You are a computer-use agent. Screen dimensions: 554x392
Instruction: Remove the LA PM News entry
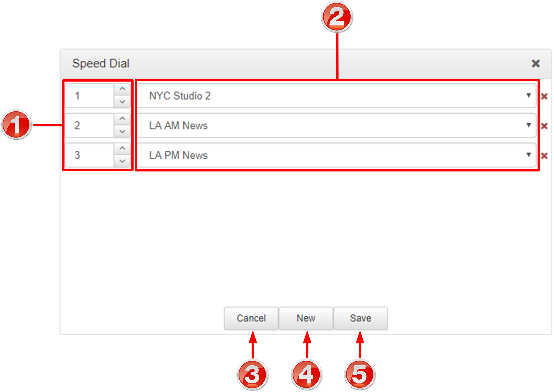pos(544,156)
